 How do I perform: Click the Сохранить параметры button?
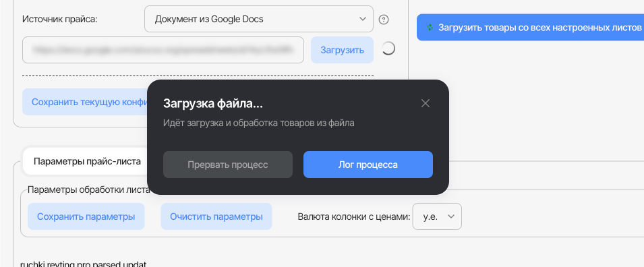pyautogui.click(x=86, y=216)
